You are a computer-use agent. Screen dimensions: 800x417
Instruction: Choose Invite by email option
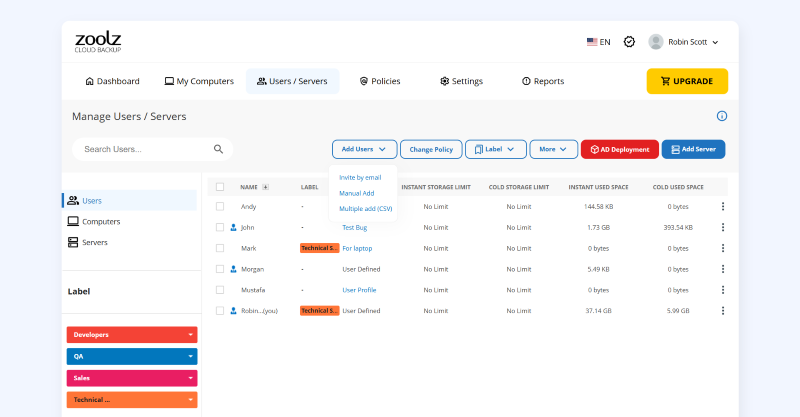tap(360, 177)
